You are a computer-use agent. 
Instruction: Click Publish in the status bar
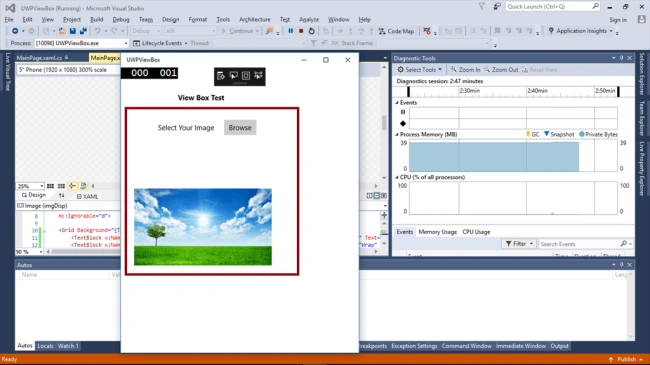click(x=626, y=359)
